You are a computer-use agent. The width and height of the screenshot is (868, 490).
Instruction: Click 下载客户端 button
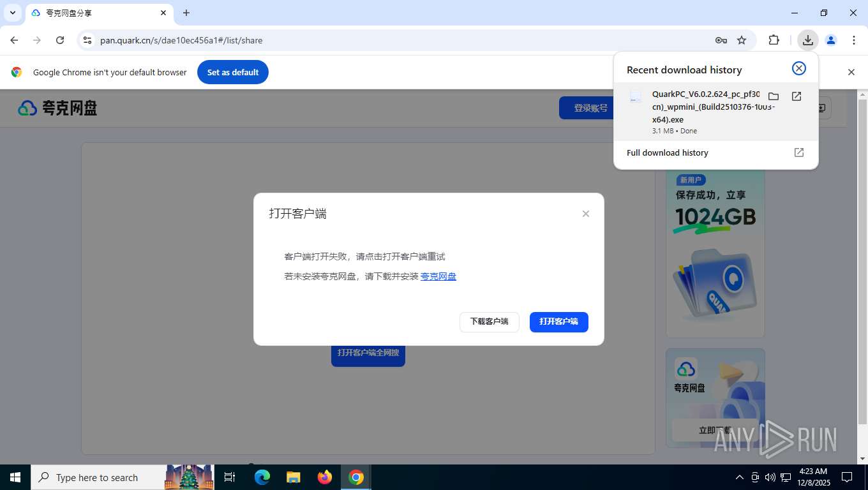pyautogui.click(x=490, y=322)
